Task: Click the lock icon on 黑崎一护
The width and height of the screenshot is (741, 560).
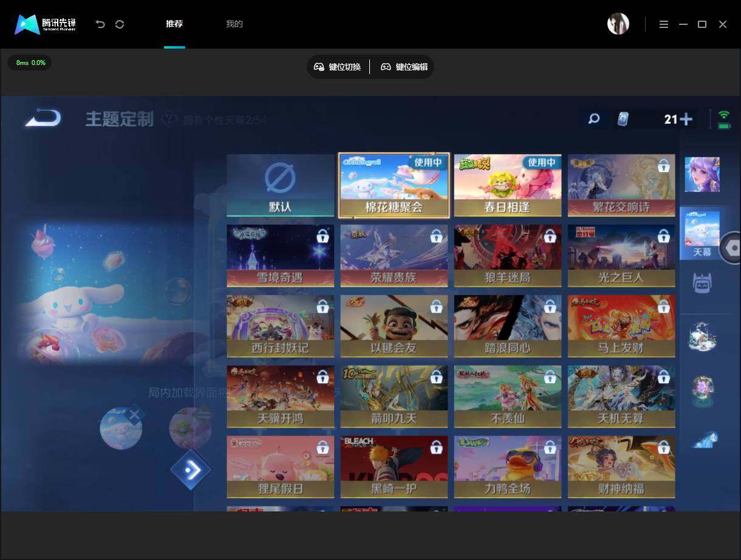Action: click(436, 447)
